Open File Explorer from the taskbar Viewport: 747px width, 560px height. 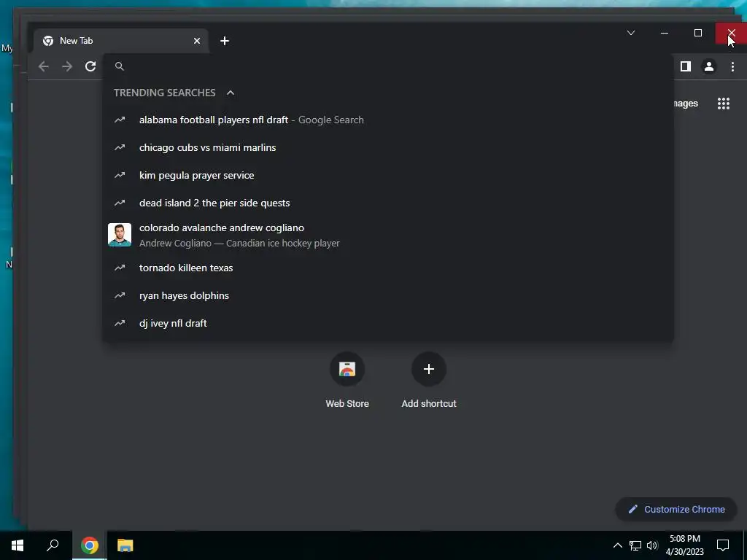125,545
